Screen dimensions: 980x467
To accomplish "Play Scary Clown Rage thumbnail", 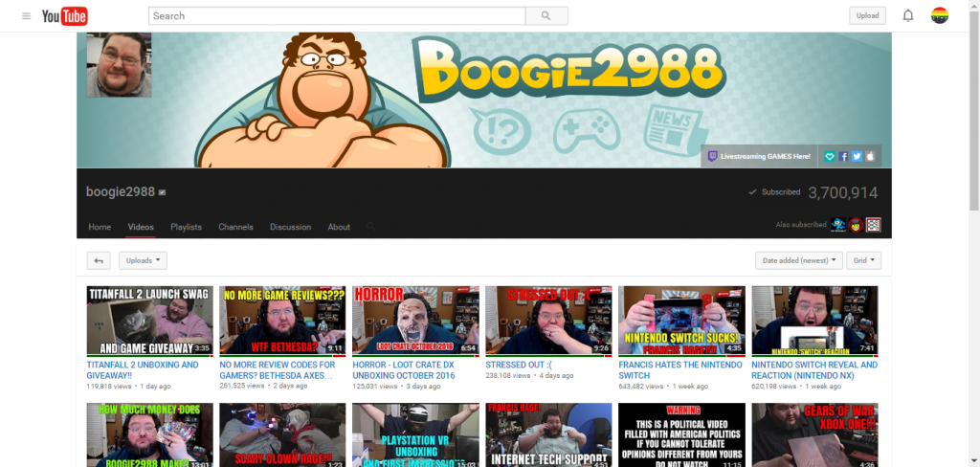I will 282,435.
